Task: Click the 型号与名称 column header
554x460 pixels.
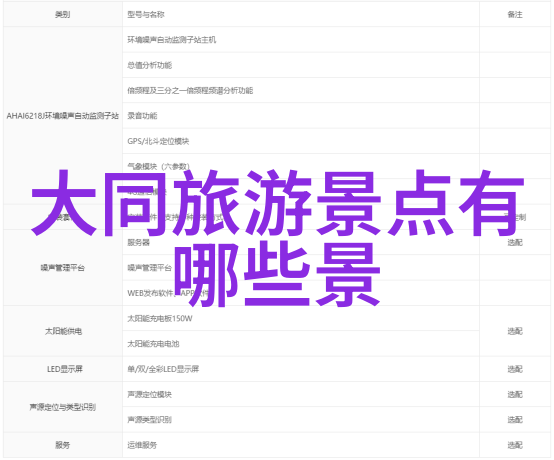Action: click(x=301, y=14)
